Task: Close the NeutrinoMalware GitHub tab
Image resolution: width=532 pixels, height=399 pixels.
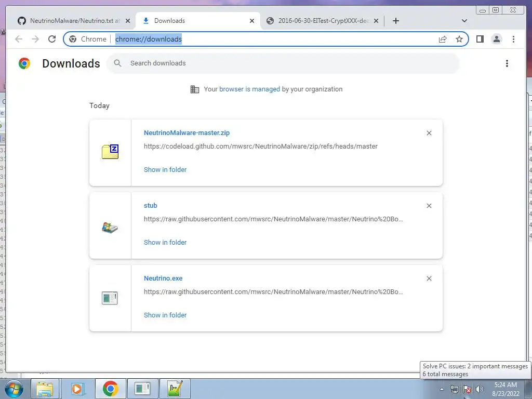Action: pyautogui.click(x=128, y=21)
